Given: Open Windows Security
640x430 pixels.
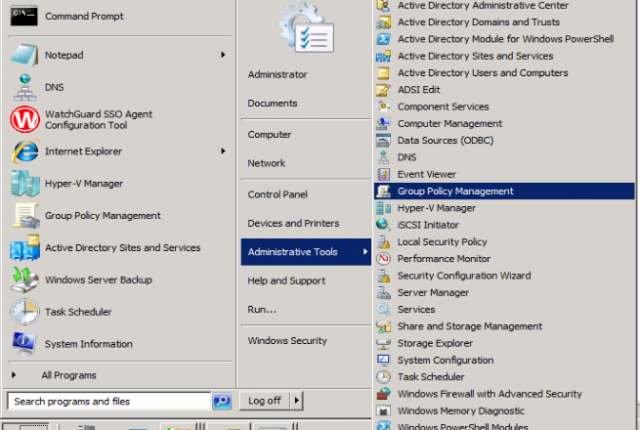Looking at the screenshot, I should pos(287,341).
